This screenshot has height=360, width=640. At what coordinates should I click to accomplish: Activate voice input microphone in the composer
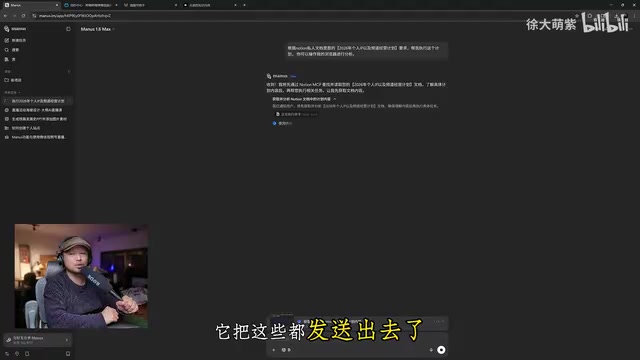431,350
